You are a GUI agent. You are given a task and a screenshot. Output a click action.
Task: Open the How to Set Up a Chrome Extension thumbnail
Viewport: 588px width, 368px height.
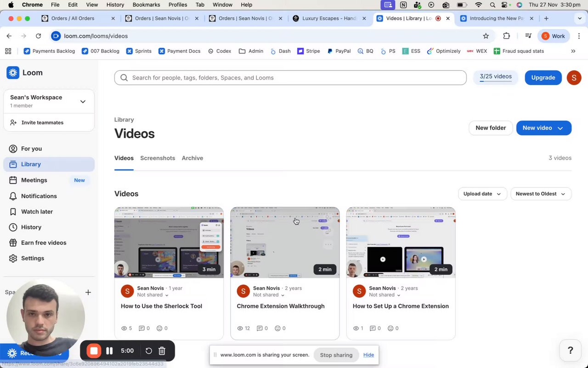(x=401, y=242)
